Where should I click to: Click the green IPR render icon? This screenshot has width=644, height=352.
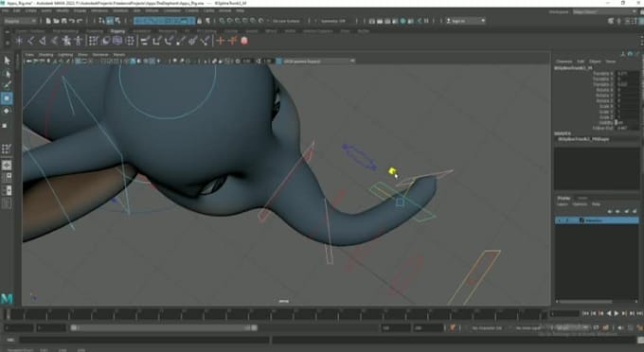click(402, 21)
